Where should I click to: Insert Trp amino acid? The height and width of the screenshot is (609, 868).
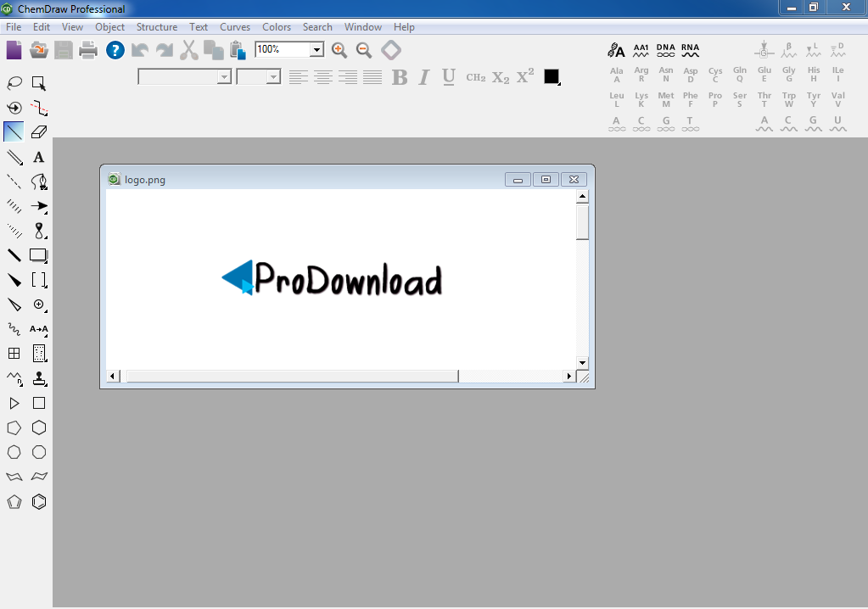click(x=789, y=99)
